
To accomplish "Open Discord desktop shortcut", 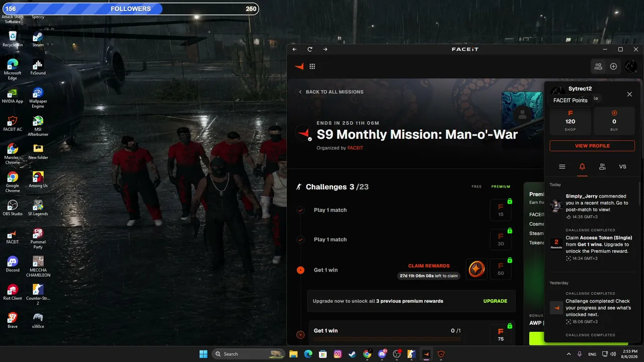I will [13, 264].
